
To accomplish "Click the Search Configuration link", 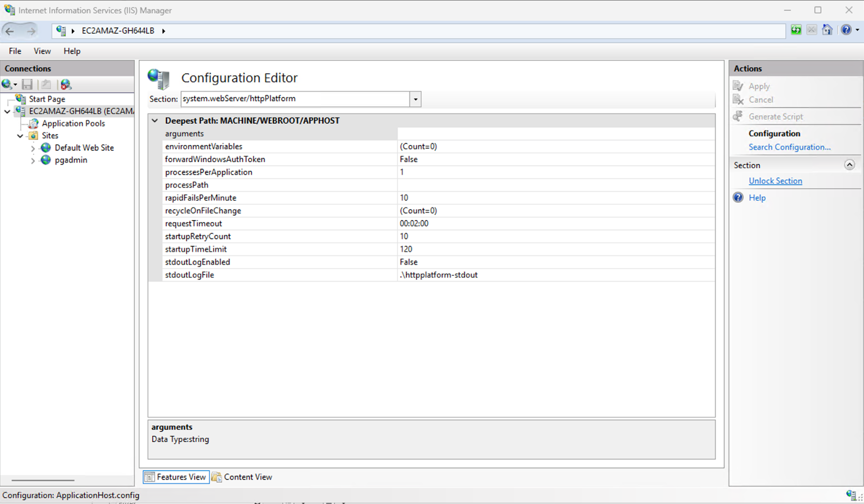I will point(789,147).
